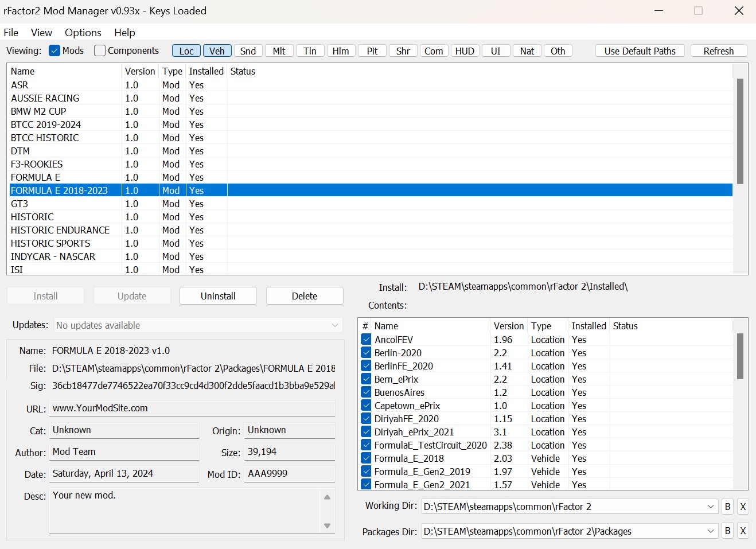
Task: Toggle the Veh filter button
Action: pyautogui.click(x=217, y=51)
